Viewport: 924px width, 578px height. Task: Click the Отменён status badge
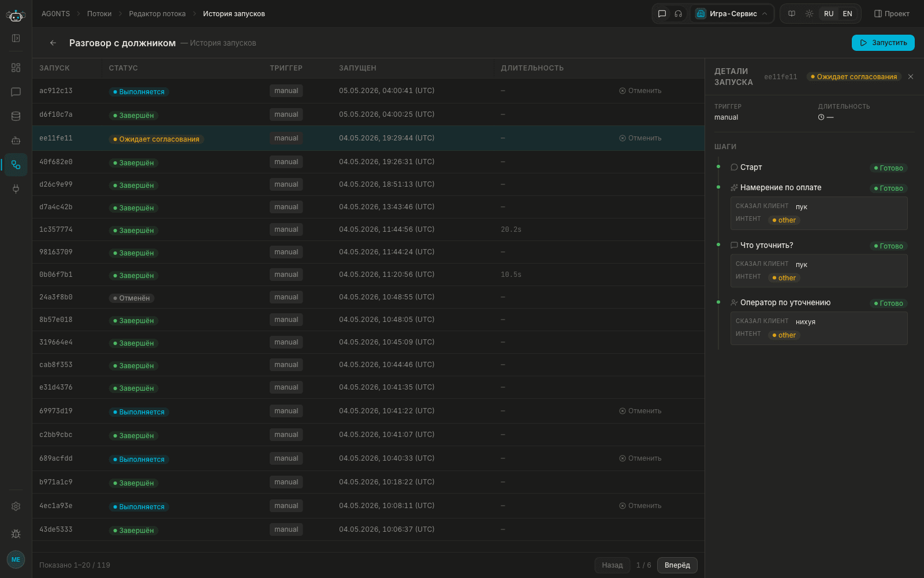click(x=132, y=298)
